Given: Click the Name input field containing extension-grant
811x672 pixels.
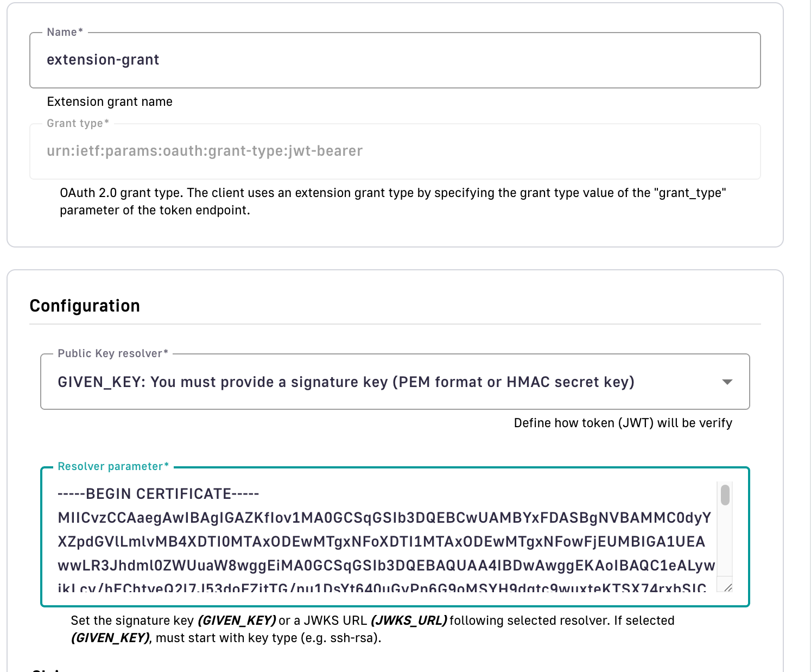Looking at the screenshot, I should click(394, 60).
